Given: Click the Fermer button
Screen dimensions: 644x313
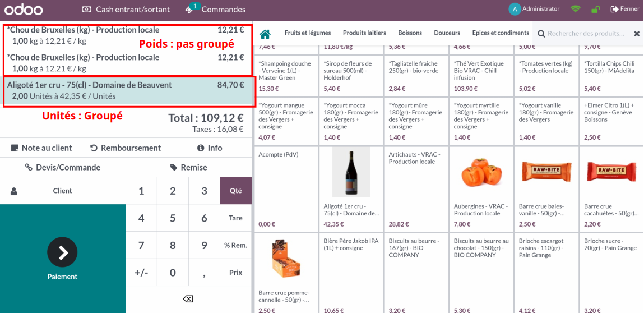Looking at the screenshot, I should (624, 9).
